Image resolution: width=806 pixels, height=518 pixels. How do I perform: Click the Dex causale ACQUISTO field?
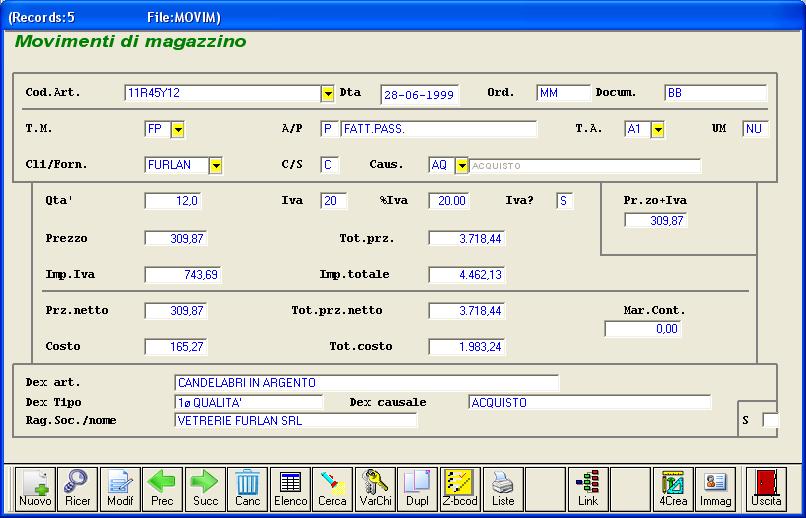[x=590, y=402]
